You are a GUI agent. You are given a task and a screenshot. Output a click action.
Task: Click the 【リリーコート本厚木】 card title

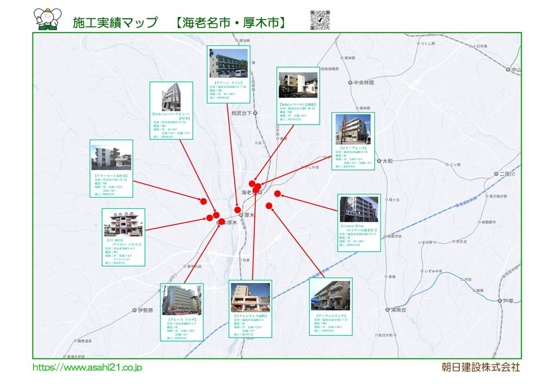[111, 175]
